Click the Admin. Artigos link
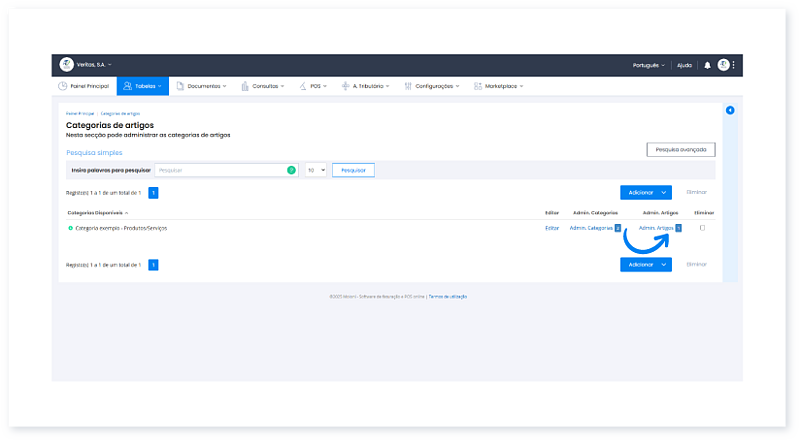Image resolution: width=800 pixels, height=441 pixels. (x=655, y=228)
